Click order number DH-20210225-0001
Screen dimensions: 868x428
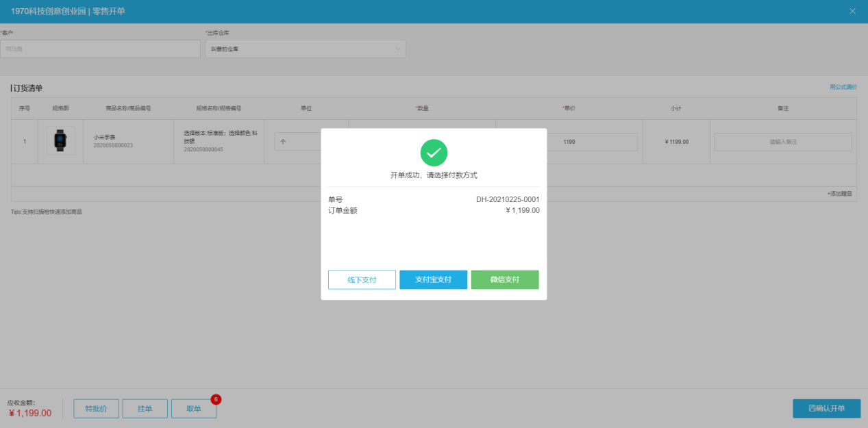point(508,199)
